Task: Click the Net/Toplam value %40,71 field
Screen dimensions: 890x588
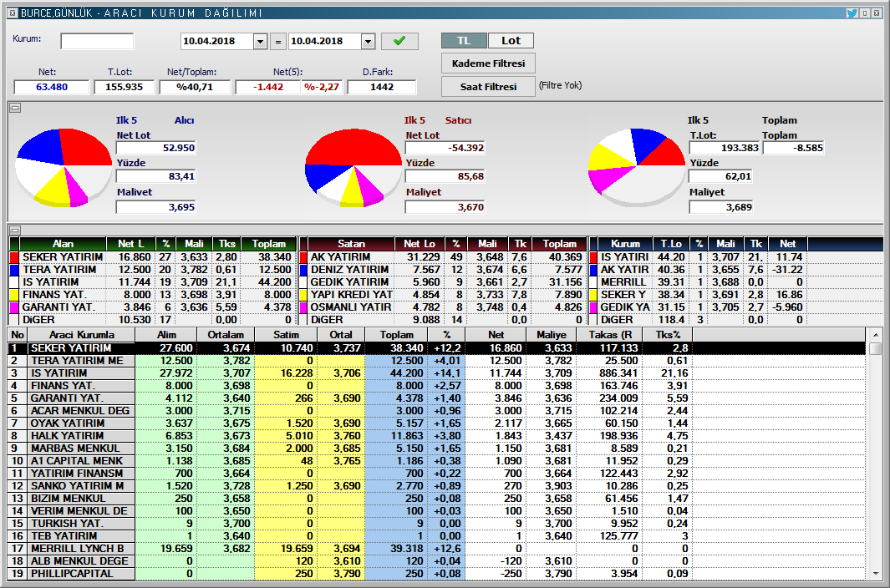Action: click(195, 87)
